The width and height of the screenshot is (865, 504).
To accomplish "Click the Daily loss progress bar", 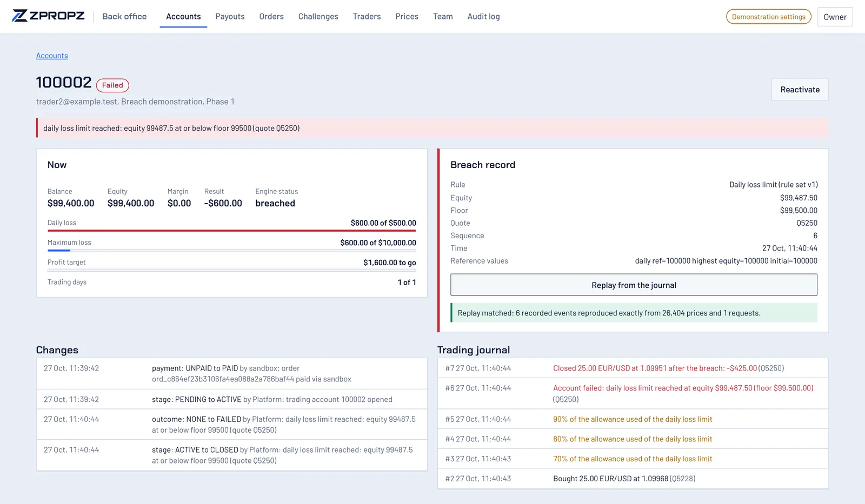I will click(x=232, y=231).
